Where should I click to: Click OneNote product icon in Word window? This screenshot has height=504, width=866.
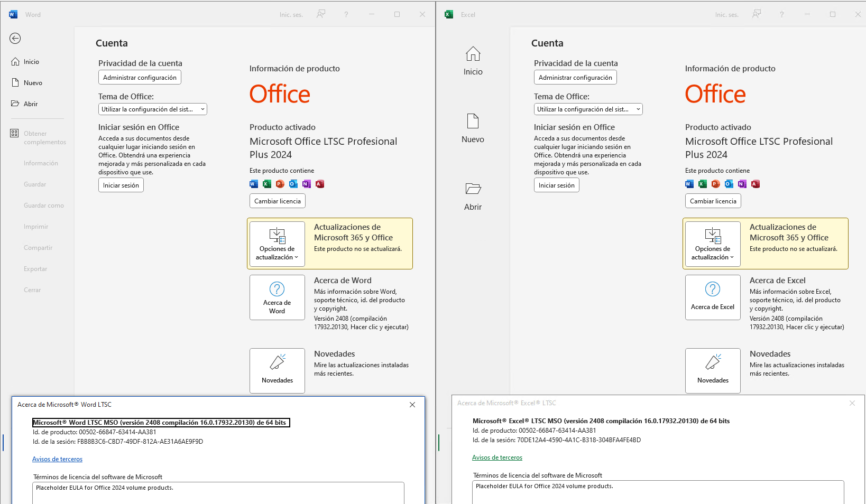(x=307, y=184)
